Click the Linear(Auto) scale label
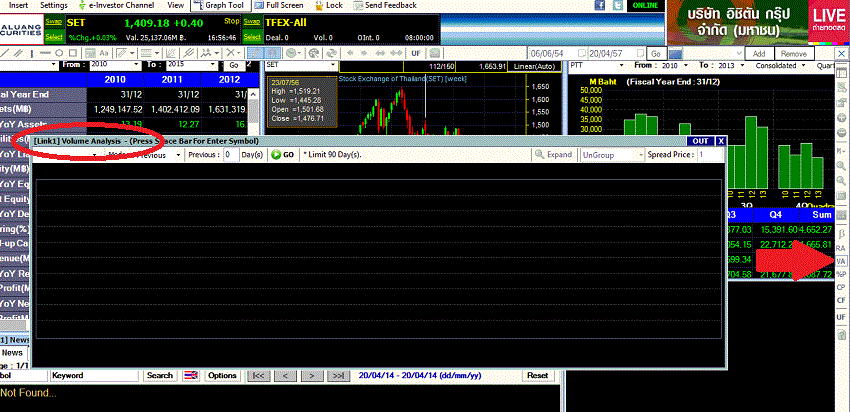This screenshot has width=850, height=412. [535, 66]
